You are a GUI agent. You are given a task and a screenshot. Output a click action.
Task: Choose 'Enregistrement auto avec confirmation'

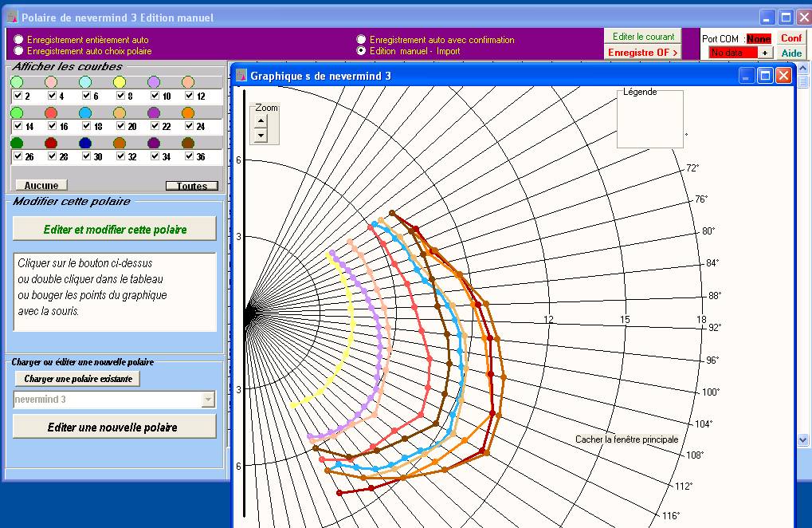coord(361,39)
